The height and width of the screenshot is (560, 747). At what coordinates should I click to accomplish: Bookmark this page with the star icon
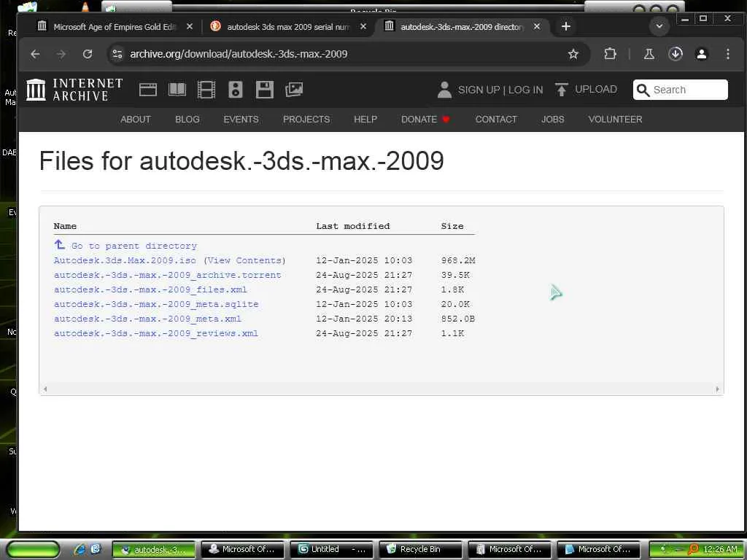(x=573, y=54)
